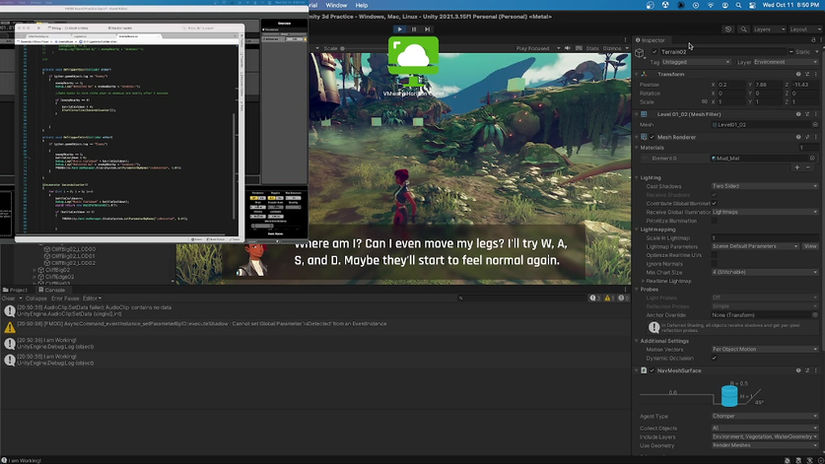Open the Editor dropdown in Console
Image resolution: width=825 pixels, height=464 pixels.
tap(92, 298)
